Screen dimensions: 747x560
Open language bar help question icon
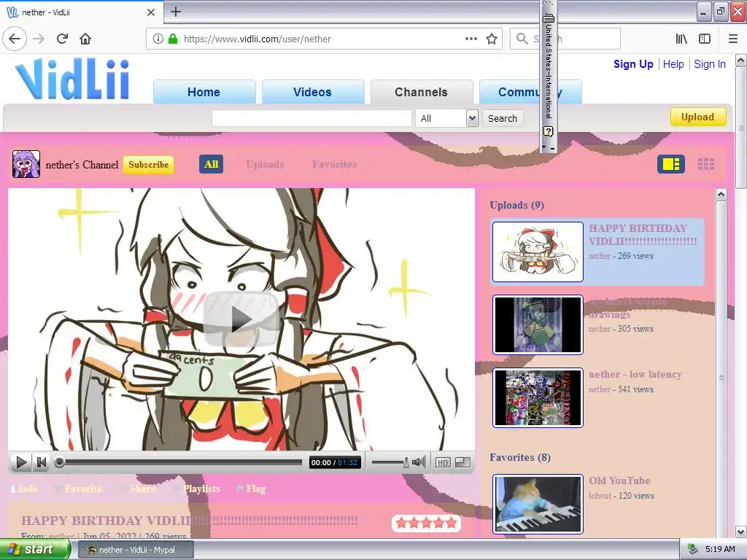(549, 132)
